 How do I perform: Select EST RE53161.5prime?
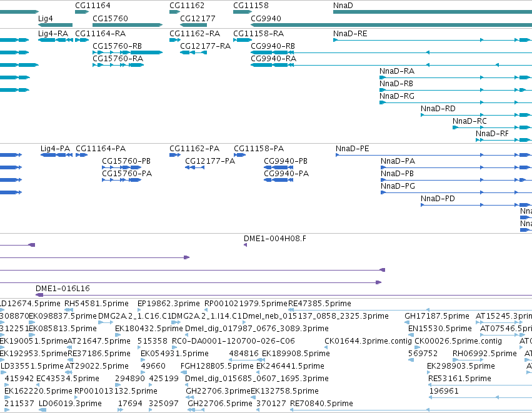pos(459,379)
